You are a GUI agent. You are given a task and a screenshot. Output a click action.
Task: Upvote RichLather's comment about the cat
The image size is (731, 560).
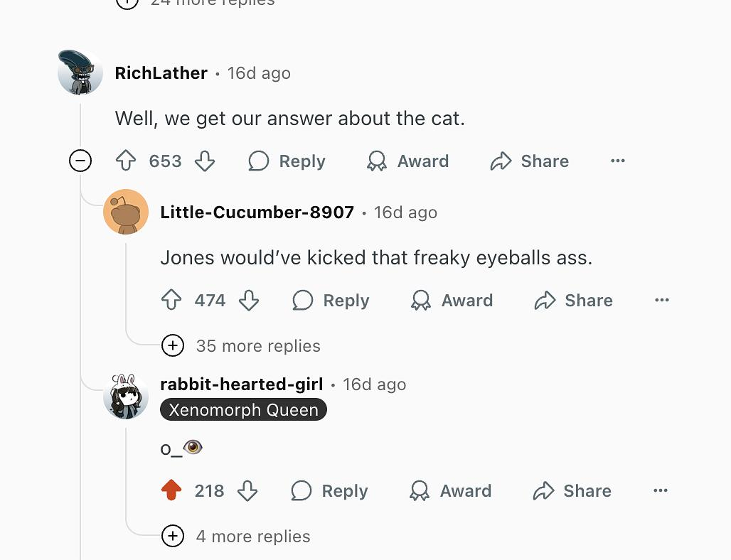tap(126, 161)
